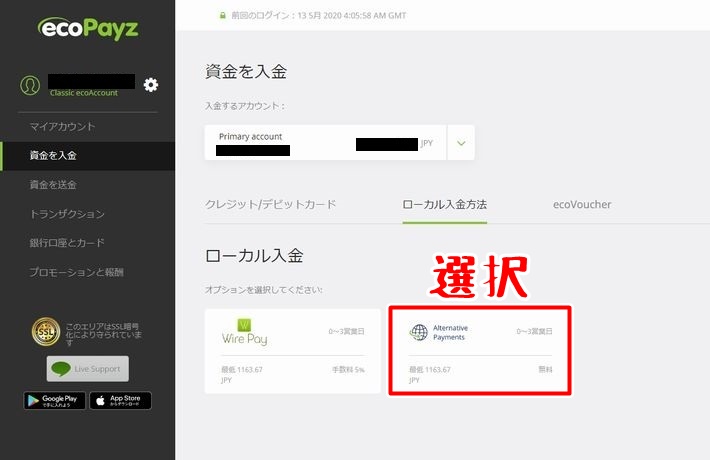Start a Live Support chat
This screenshot has width=710, height=460.
pyautogui.click(x=87, y=369)
